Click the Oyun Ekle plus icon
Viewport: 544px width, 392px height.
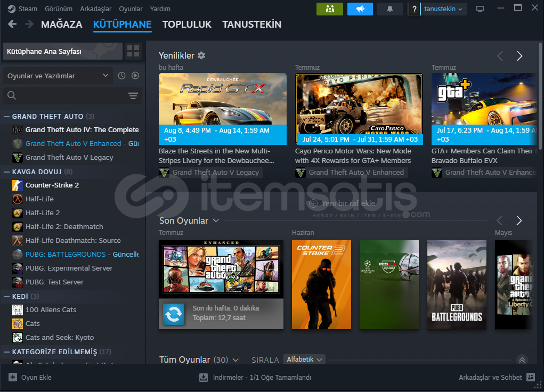tap(12, 377)
